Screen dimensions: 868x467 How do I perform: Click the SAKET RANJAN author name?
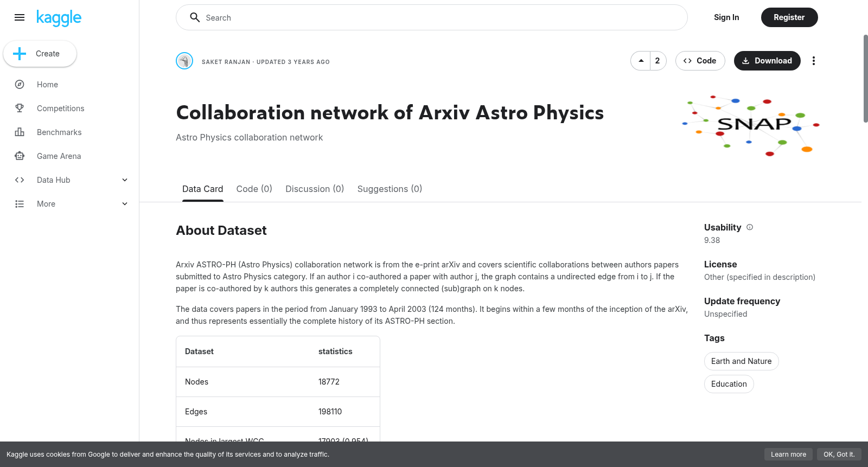point(226,62)
